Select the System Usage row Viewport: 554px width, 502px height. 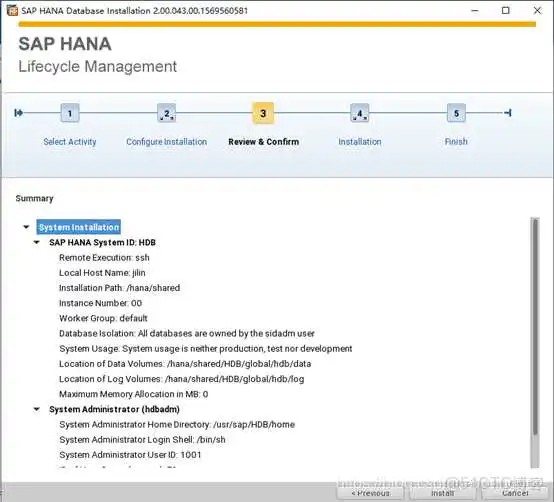pyautogui.click(x=206, y=349)
